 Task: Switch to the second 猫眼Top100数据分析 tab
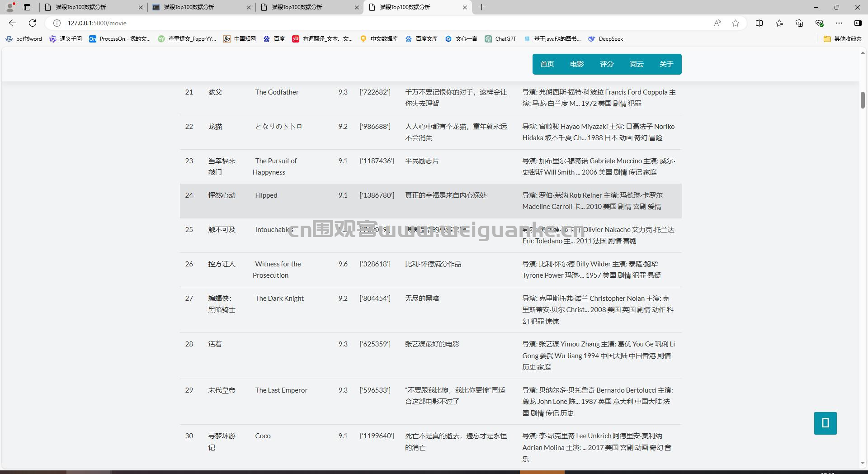[x=202, y=7]
